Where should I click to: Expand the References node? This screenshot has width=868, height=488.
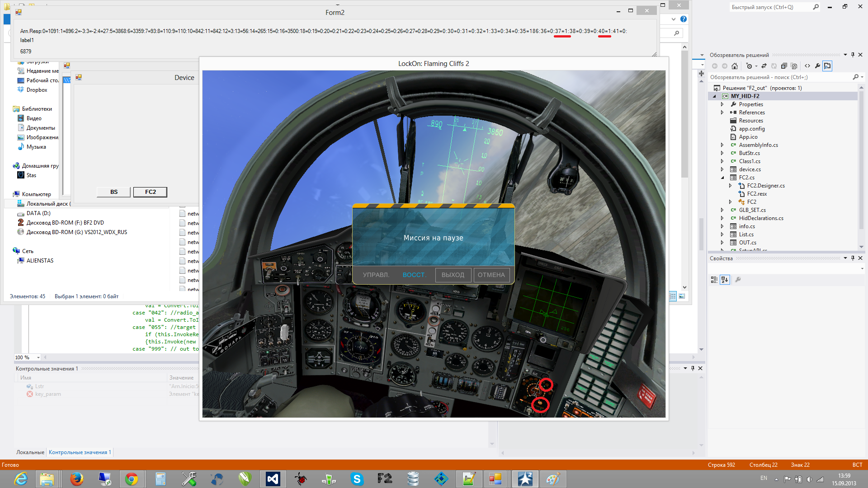(722, 113)
